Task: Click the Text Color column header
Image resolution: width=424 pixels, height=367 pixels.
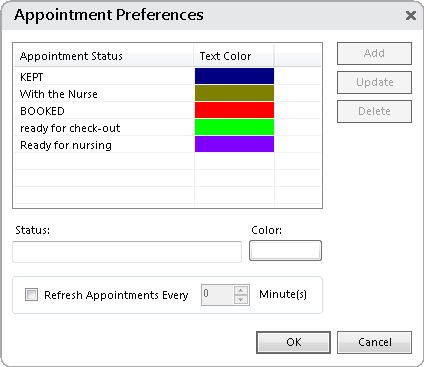Action: (x=234, y=56)
